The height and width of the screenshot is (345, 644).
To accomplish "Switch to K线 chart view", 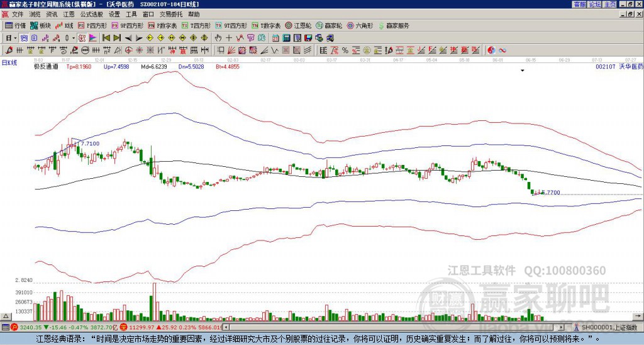I will (64, 25).
